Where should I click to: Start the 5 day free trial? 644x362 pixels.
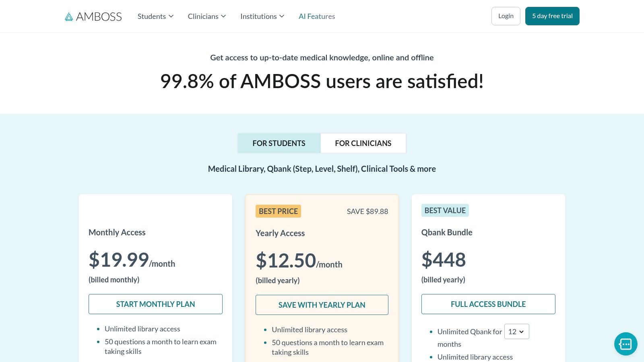[x=552, y=16]
